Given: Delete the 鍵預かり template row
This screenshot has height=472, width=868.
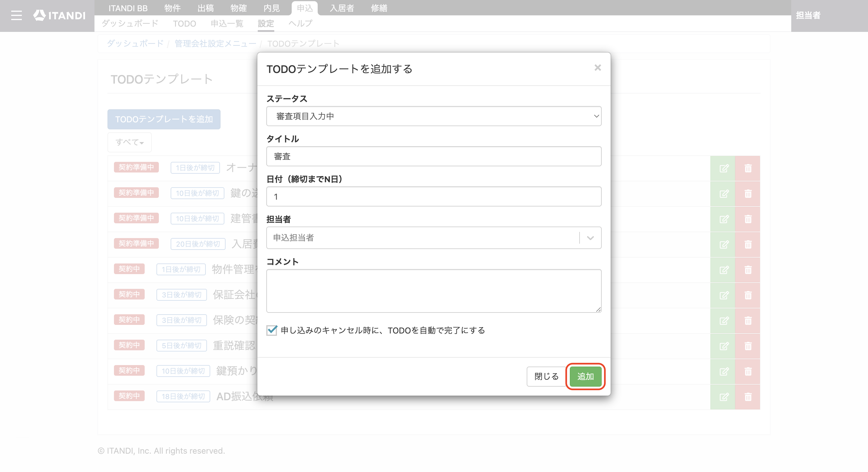Looking at the screenshot, I should pos(748,372).
